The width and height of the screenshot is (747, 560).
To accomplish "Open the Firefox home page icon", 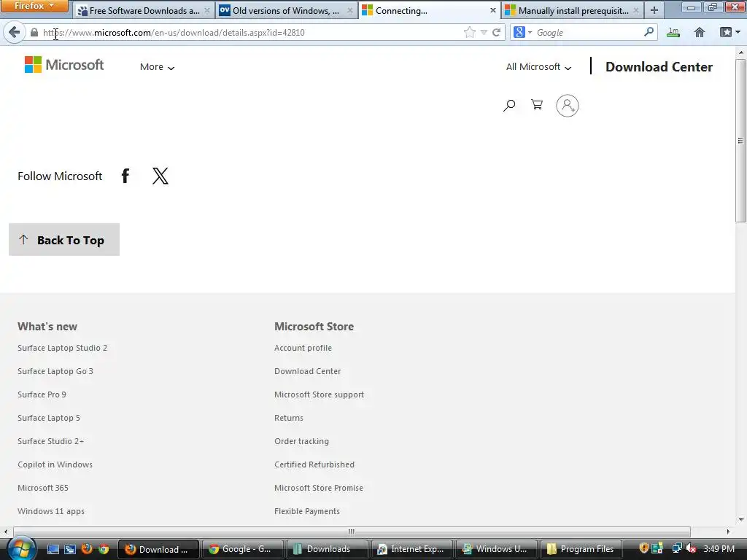I will pyautogui.click(x=700, y=32).
